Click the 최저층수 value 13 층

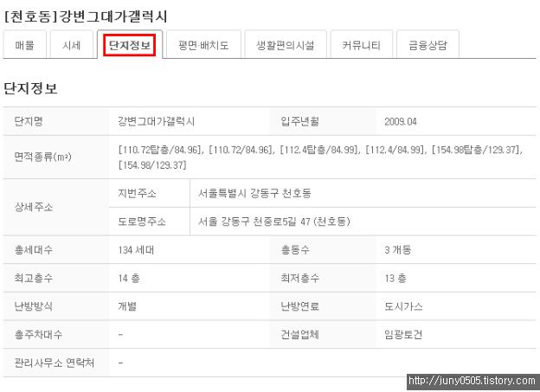395,278
